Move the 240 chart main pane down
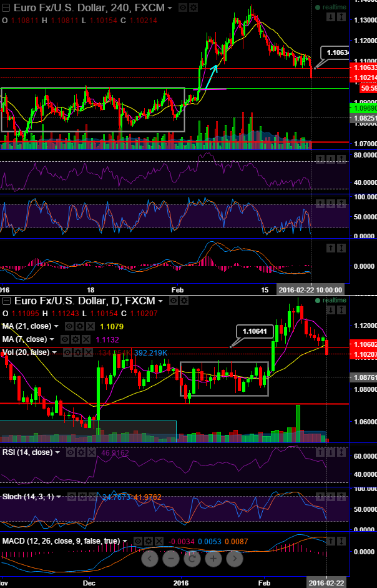The height and width of the screenshot is (588, 377). point(331,17)
